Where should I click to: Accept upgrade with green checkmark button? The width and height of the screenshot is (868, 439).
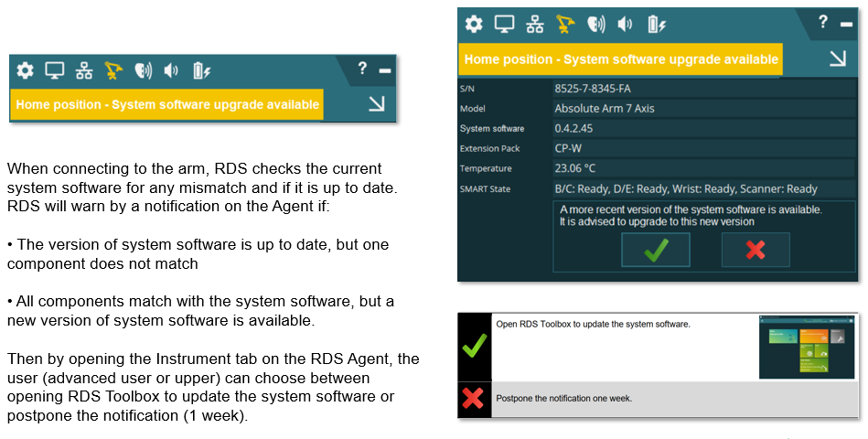[656, 251]
